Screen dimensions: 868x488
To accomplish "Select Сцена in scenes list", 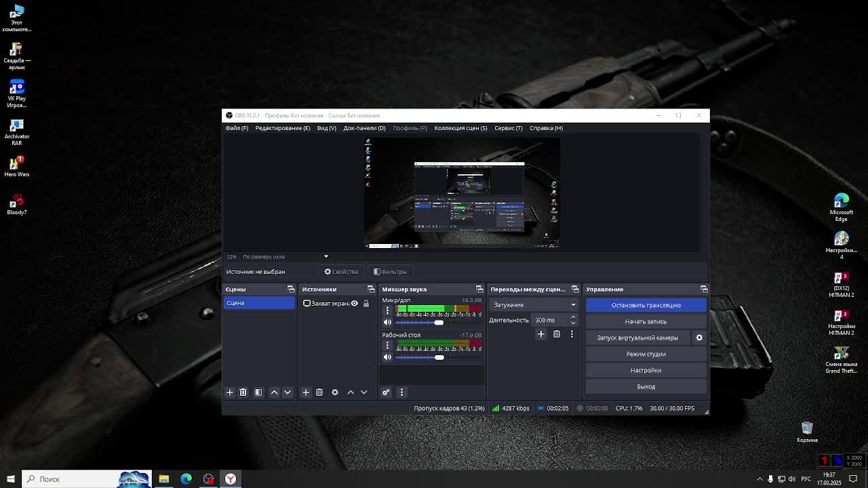I will coord(259,303).
